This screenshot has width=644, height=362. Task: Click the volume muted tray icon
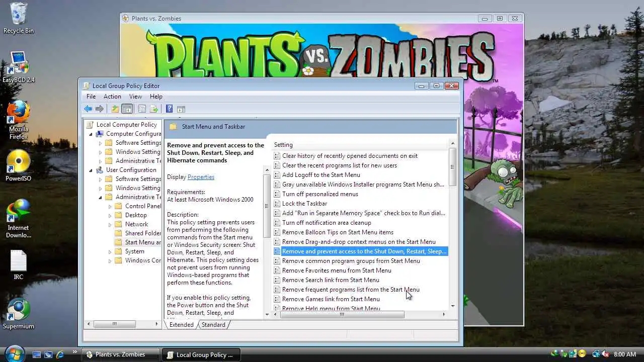pos(606,354)
